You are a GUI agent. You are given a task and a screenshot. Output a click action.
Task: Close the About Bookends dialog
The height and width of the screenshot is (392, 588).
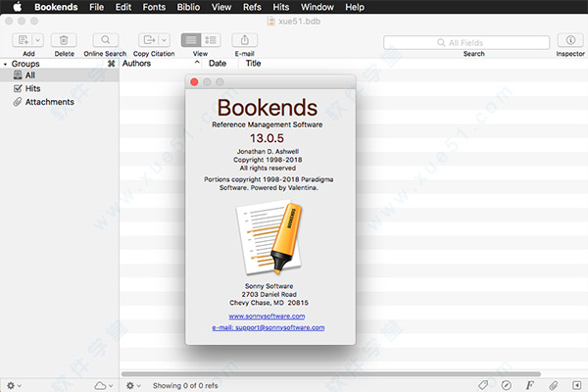[x=194, y=82]
